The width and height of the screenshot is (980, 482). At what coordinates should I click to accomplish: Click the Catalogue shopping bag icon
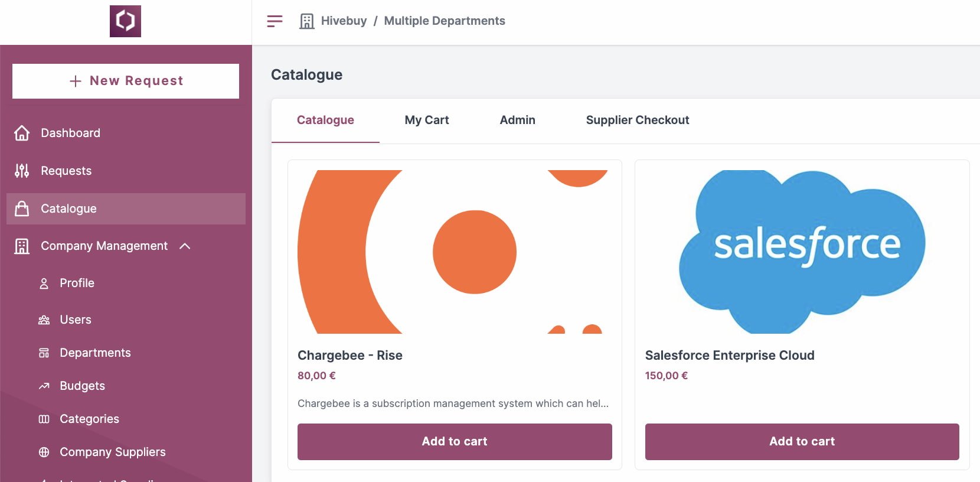22,209
